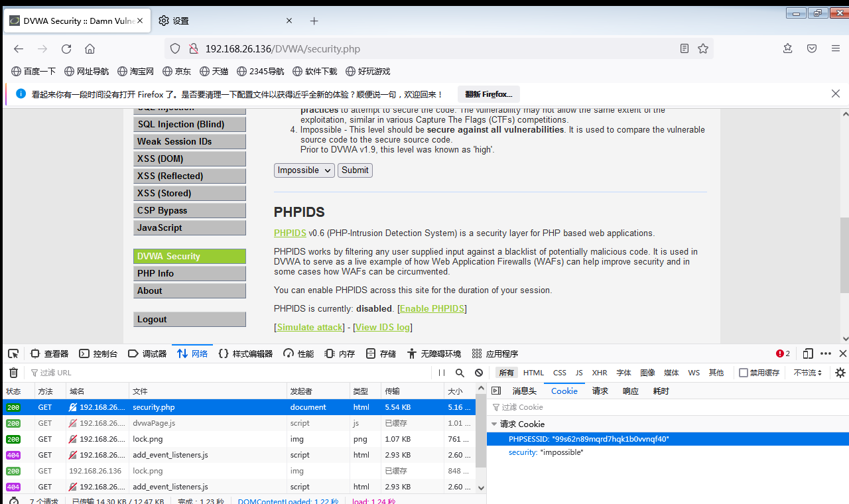
Task: Filter requests by 所有
Action: point(507,373)
